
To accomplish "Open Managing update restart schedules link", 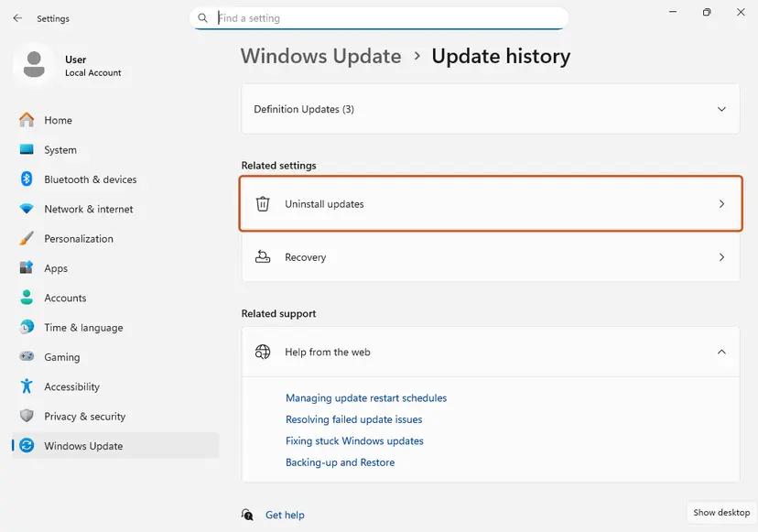I will click(x=366, y=397).
